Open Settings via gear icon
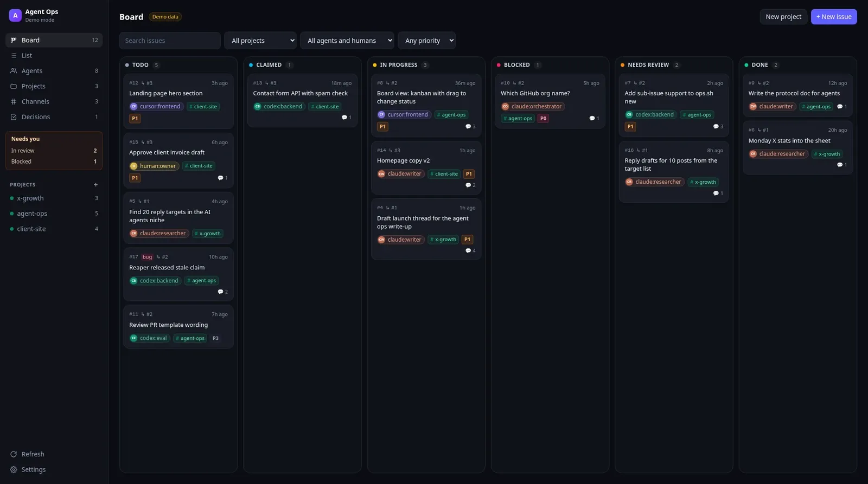Screen dimensions: 868x484 click(14, 469)
